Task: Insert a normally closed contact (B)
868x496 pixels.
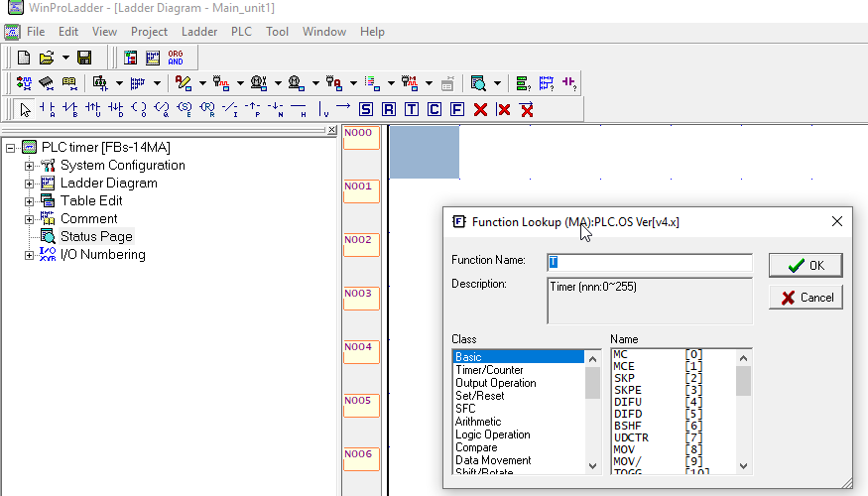Action: coord(70,109)
